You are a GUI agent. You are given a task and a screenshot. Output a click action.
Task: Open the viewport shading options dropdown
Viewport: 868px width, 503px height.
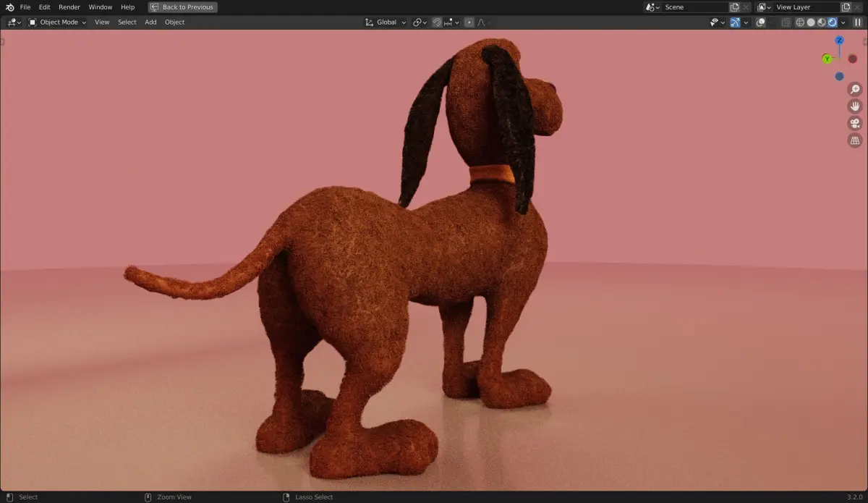(843, 22)
